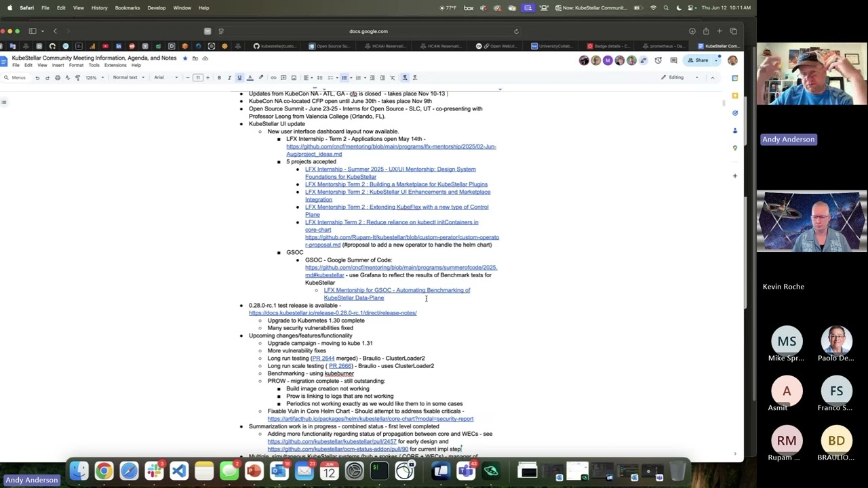Check document cloud save status
Viewport: 868px width, 488px height.
[x=205, y=58]
